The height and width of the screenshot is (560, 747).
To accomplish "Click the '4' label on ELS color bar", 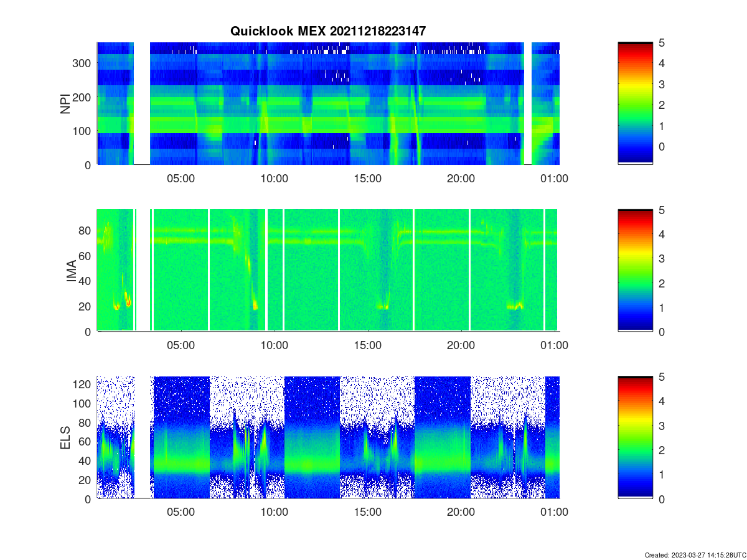I will pos(662,401).
